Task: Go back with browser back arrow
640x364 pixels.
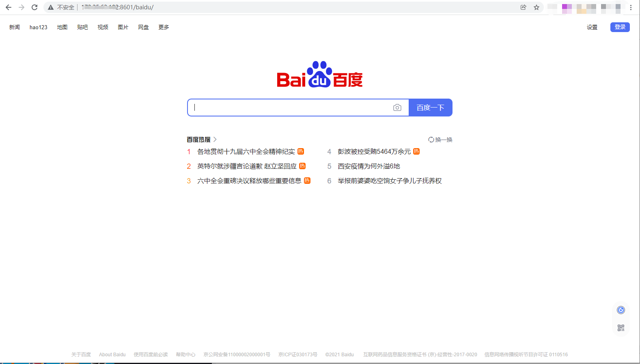Action: click(x=9, y=7)
